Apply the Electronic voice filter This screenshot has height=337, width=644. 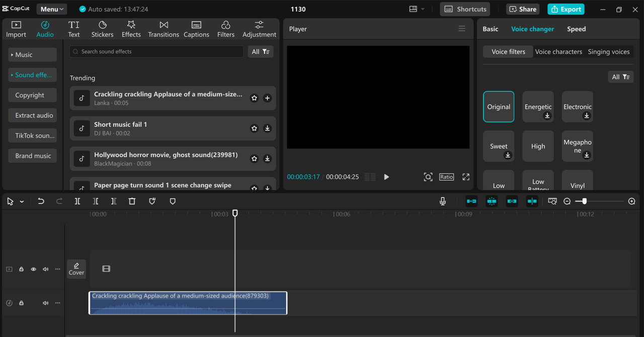(577, 107)
